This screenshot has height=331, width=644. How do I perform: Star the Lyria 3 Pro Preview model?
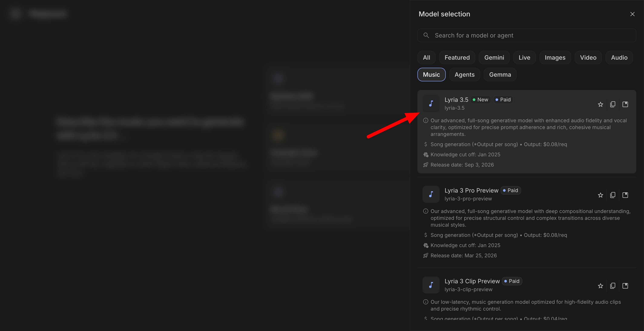tap(601, 195)
